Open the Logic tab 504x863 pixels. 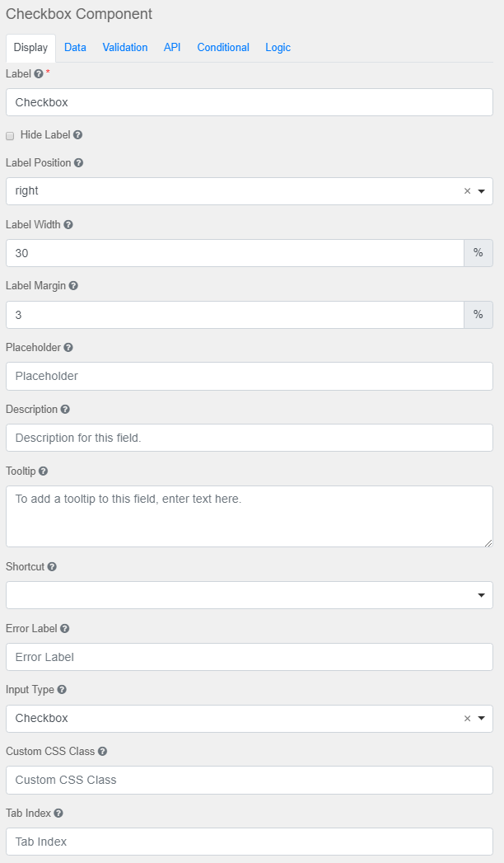[x=278, y=47]
